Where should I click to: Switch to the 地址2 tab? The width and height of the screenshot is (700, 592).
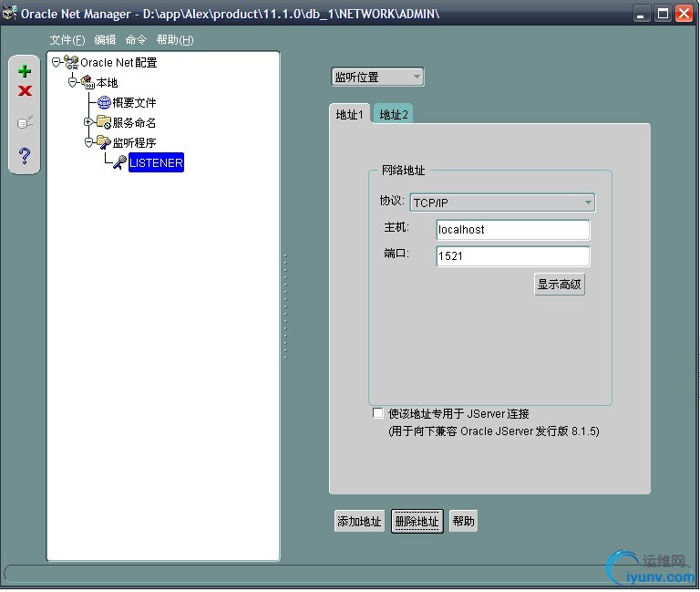394,114
